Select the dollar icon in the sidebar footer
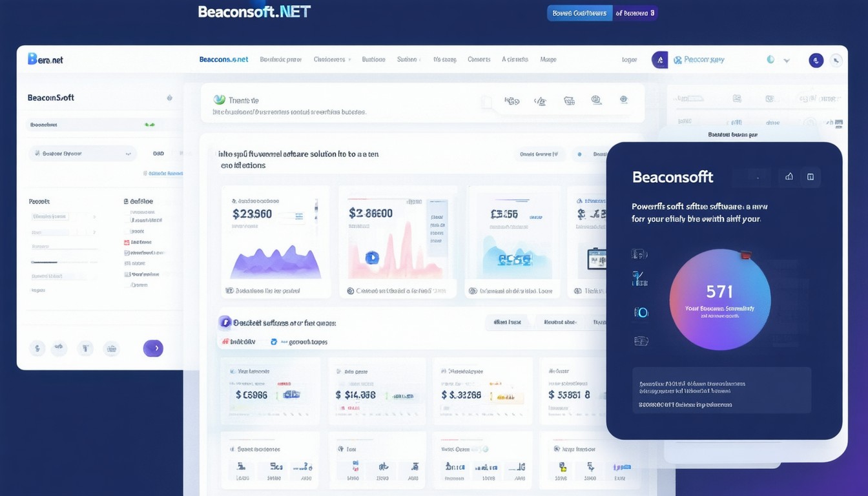Viewport: 868px width, 496px height. (37, 348)
